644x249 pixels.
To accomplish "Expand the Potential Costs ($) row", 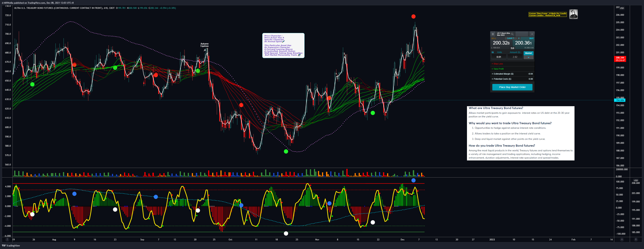I will click(512, 79).
